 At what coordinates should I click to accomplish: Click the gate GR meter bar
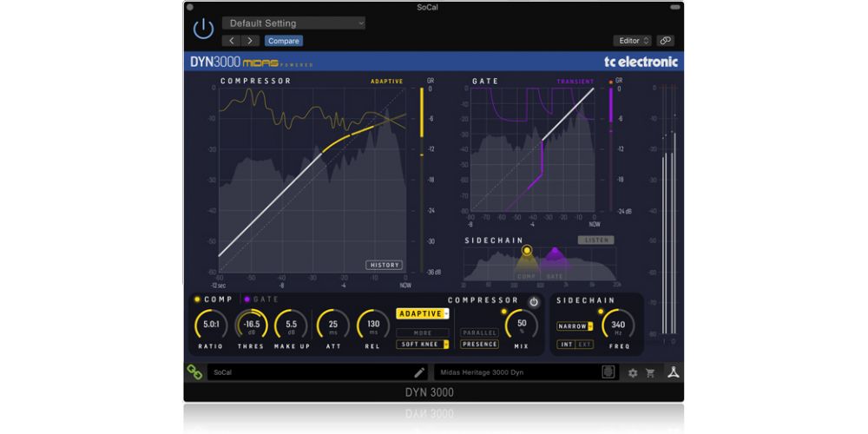[x=611, y=148]
